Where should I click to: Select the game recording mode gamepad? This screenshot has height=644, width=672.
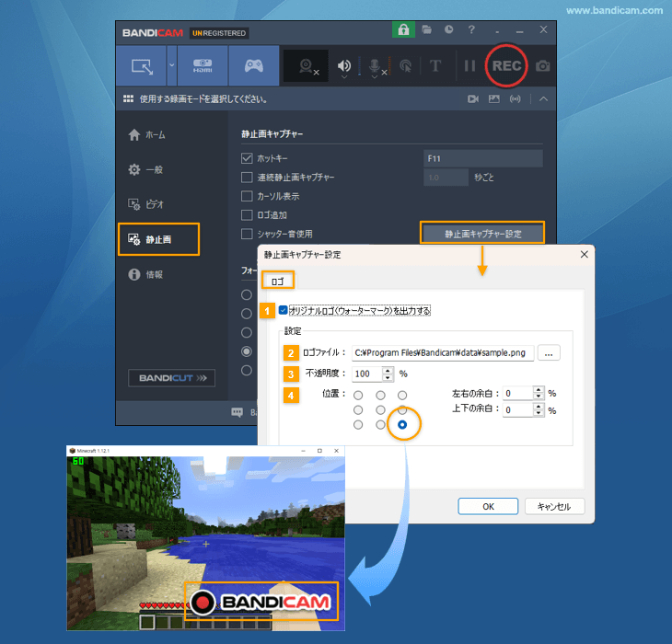[x=254, y=66]
